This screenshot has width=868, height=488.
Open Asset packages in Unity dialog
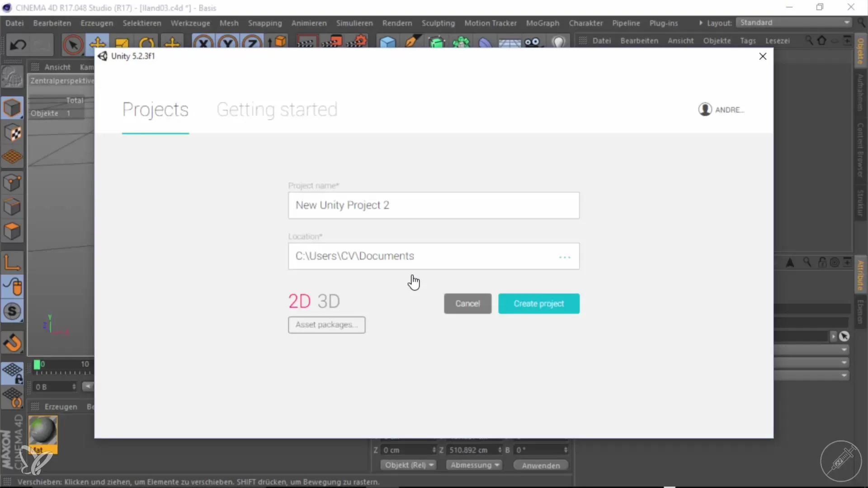(326, 325)
